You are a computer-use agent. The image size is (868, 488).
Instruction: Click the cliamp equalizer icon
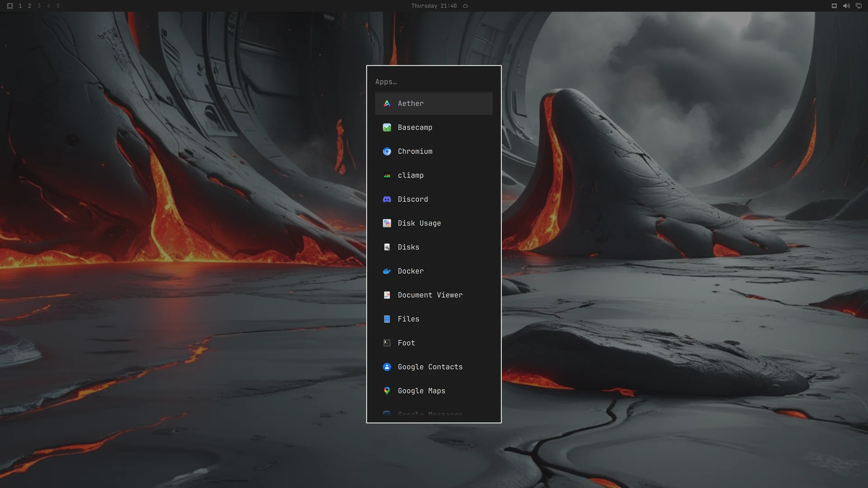[x=387, y=175]
